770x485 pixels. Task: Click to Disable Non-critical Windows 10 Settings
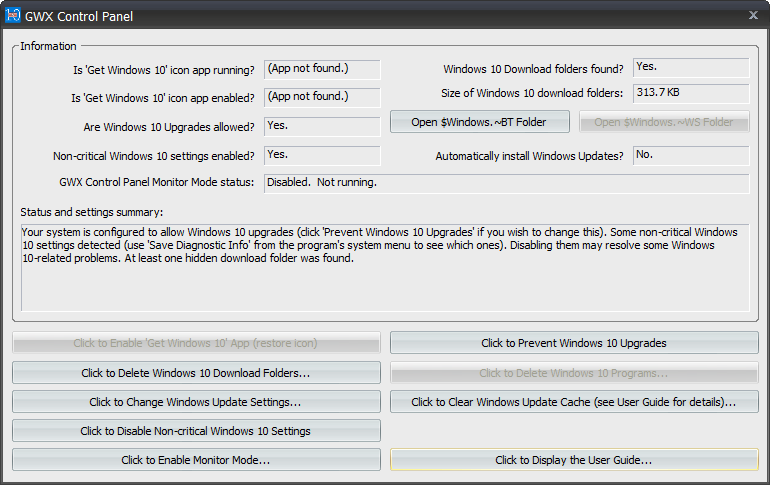click(x=196, y=431)
